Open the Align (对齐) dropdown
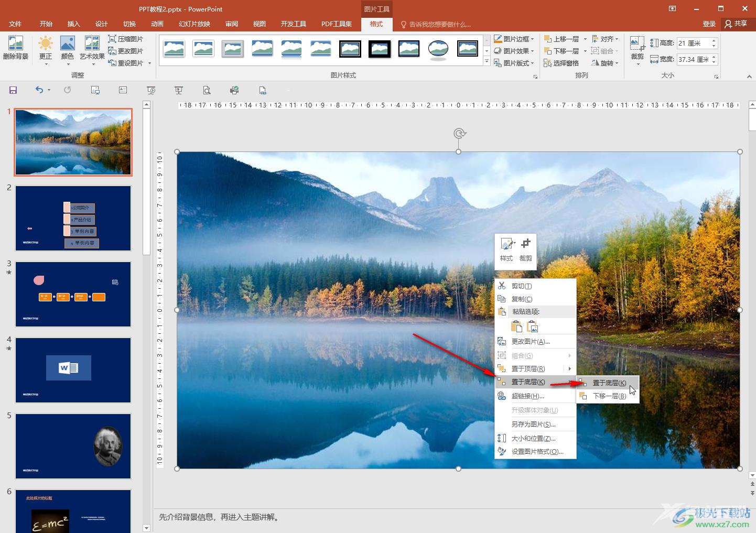 pyautogui.click(x=605, y=39)
